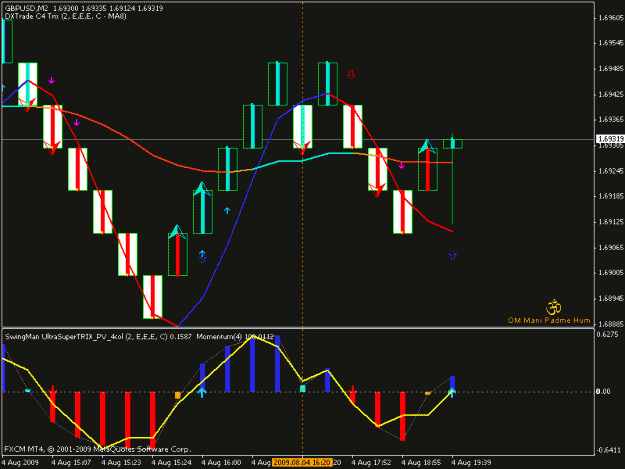Click time axis label 4 Aug 18:55

pyautogui.click(x=421, y=463)
